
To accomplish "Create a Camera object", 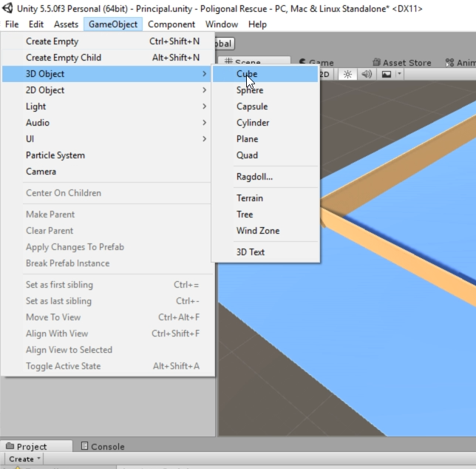I will [106, 172].
